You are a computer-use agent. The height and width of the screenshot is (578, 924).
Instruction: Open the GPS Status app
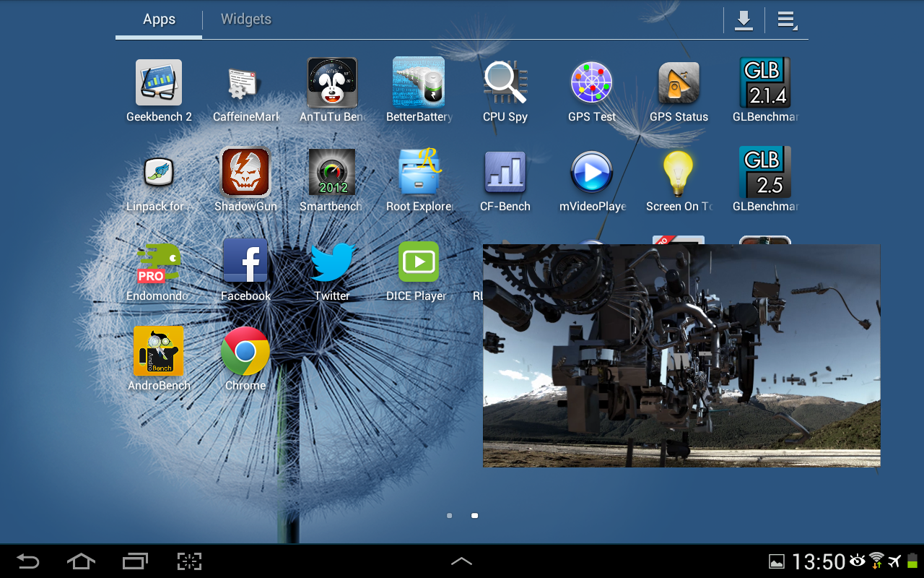679,90
